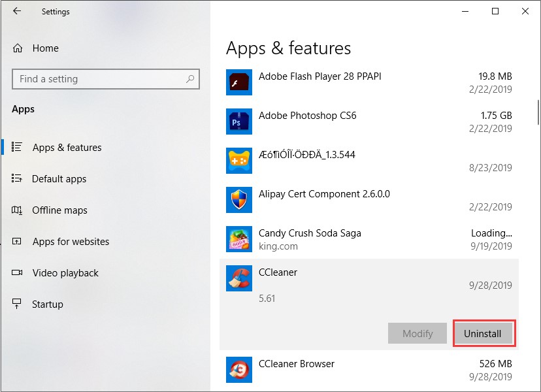Click the game controller app icon

tap(239, 161)
